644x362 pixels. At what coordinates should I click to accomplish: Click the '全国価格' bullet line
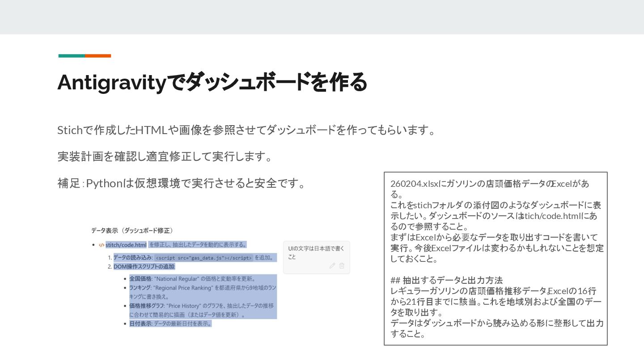pyautogui.click(x=192, y=278)
